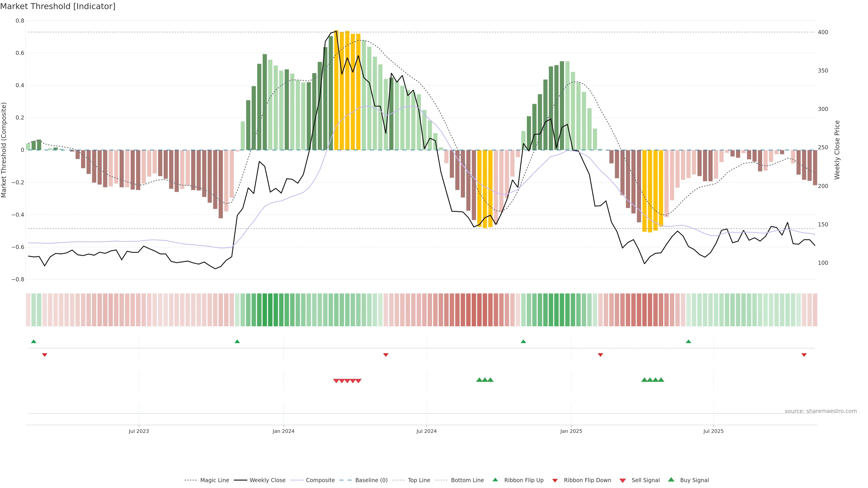Click the Top Line legend entry
Viewport: 868px width, 488px height.
419,480
